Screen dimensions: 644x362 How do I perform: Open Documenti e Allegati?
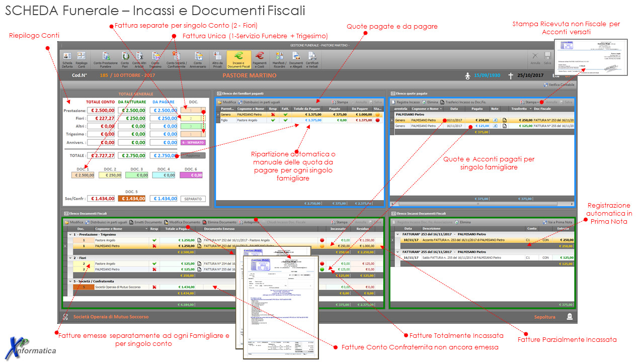[296, 59]
